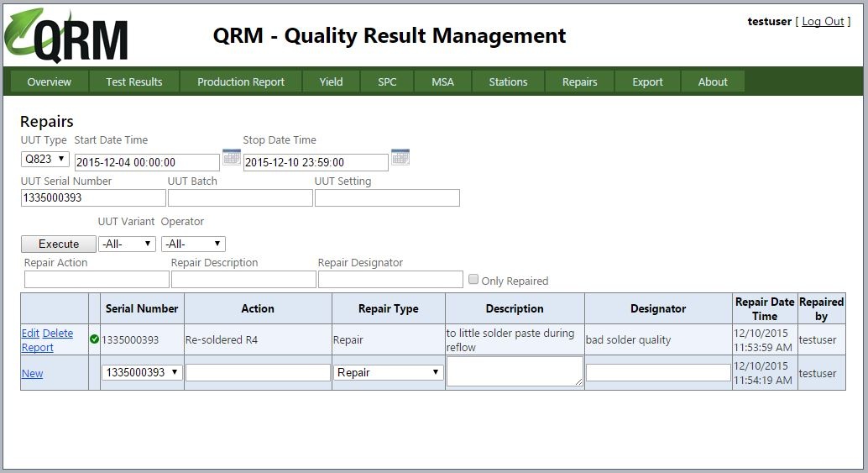The image size is (868, 473).
Task: Open the About page
Action: click(x=713, y=82)
